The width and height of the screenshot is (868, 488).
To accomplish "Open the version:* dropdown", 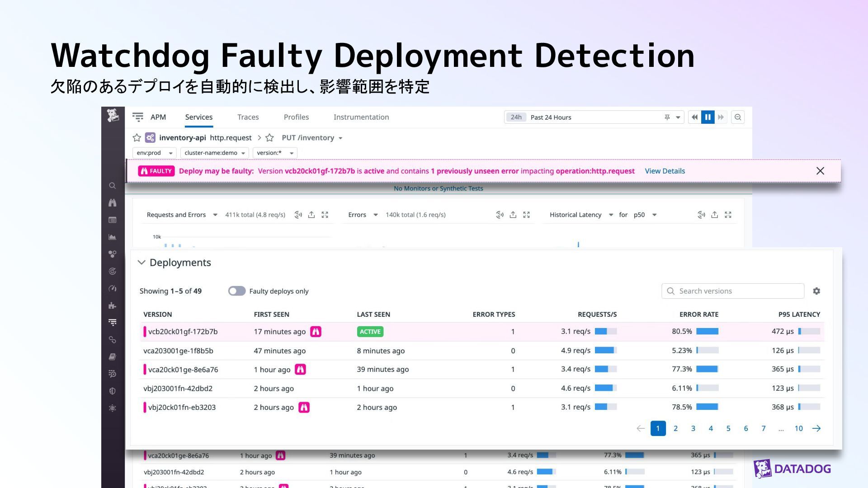I will coord(275,153).
